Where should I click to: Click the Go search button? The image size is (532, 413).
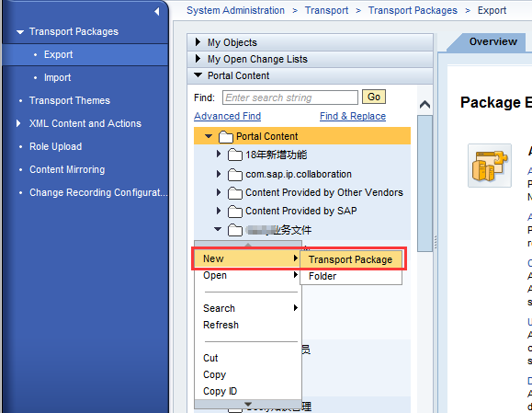coord(374,98)
